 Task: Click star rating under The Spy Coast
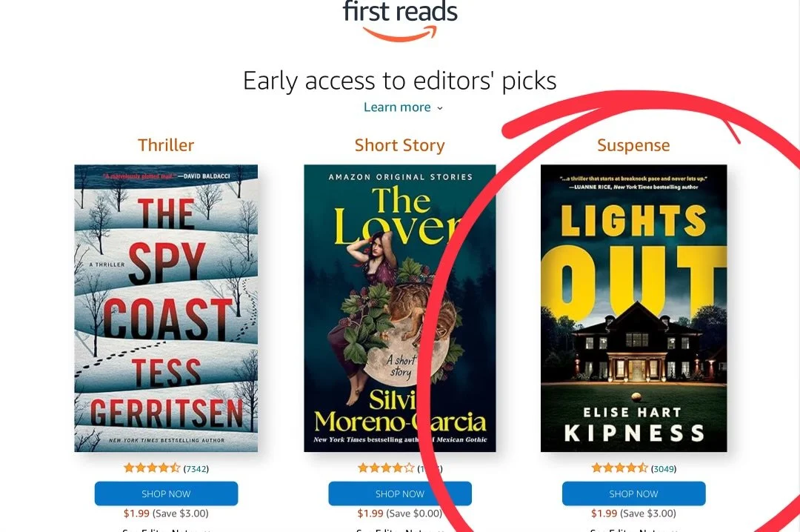pyautogui.click(x=152, y=468)
